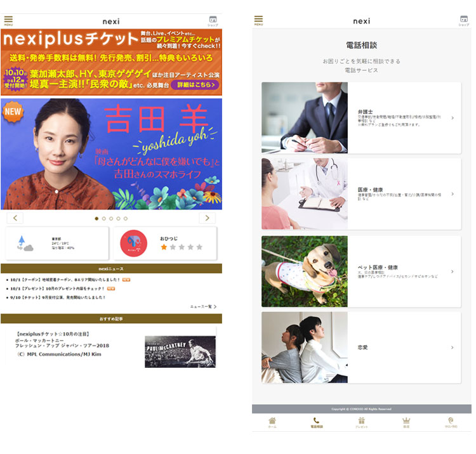This screenshot has height=454, width=476.
Task: Click the nexi logo on right screen
Action: click(x=361, y=21)
